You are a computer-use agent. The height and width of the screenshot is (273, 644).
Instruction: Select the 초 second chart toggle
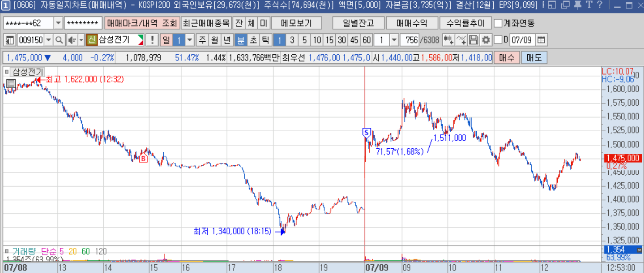(x=253, y=40)
